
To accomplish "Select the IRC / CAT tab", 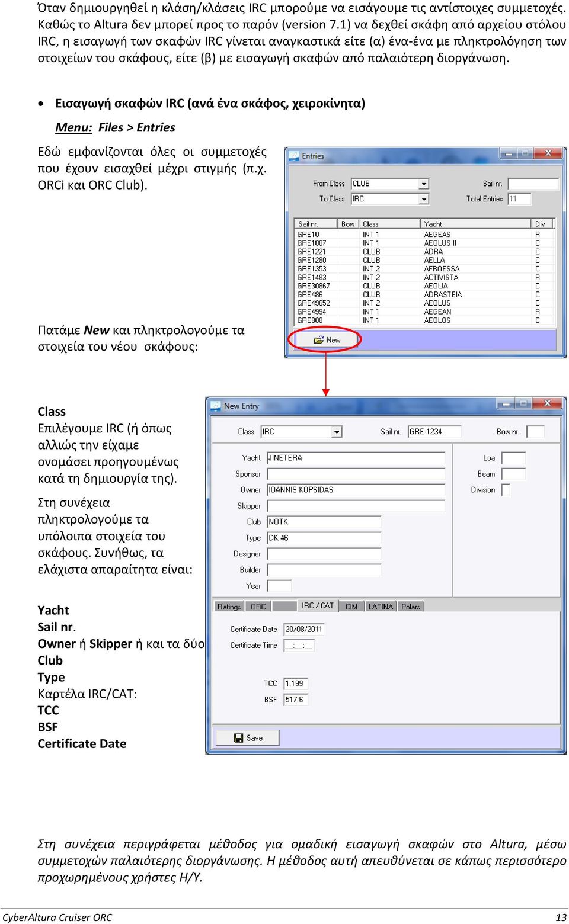I will pyautogui.click(x=317, y=605).
